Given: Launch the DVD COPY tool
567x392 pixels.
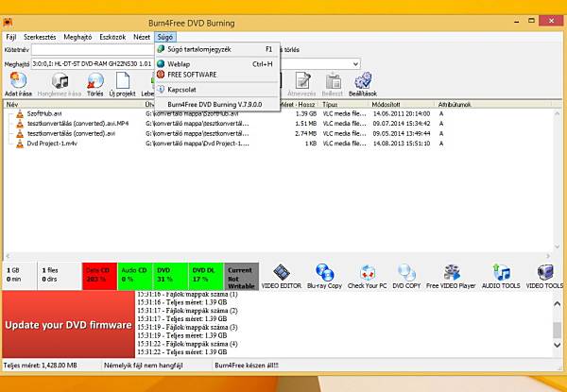Looking at the screenshot, I should coord(406,277).
